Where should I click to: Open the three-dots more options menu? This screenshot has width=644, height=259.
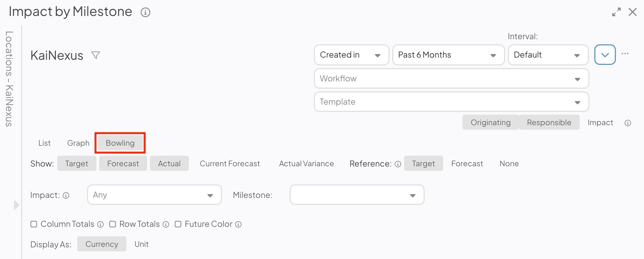pos(625,54)
